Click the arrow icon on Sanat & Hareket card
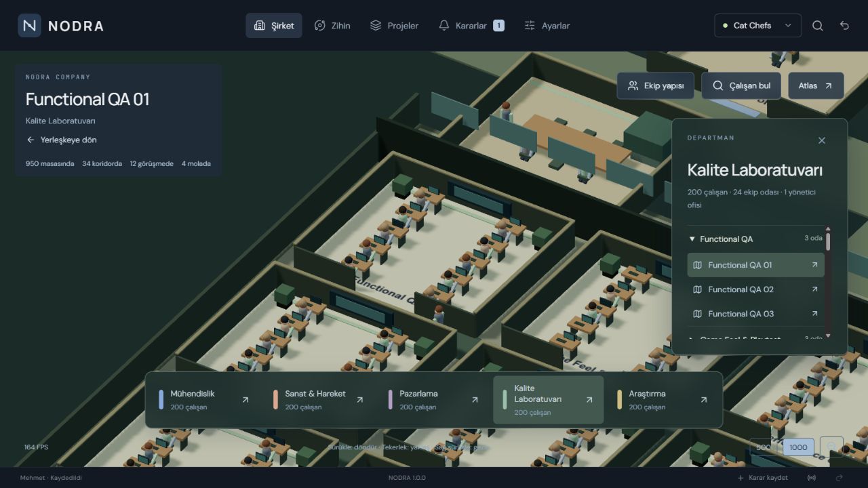 click(360, 400)
